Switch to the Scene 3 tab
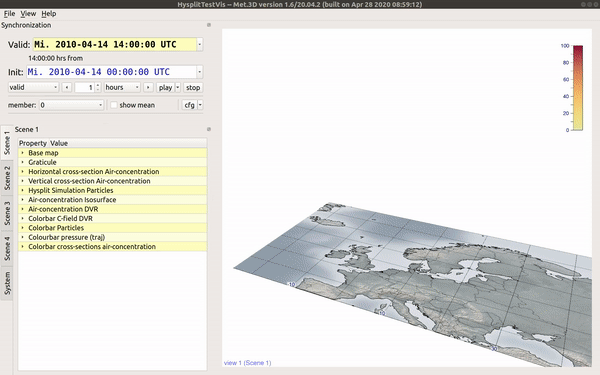Viewport: 600px width, 375px height. (x=7, y=213)
